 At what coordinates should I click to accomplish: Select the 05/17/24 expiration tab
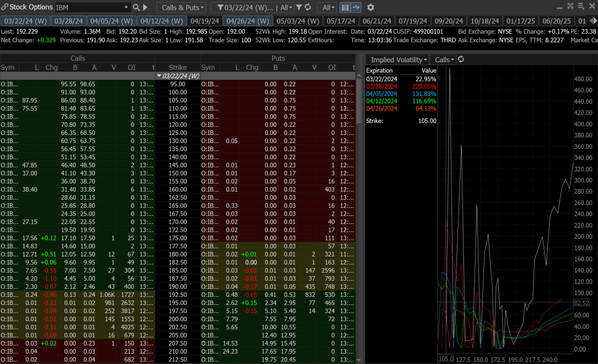pyautogui.click(x=341, y=21)
